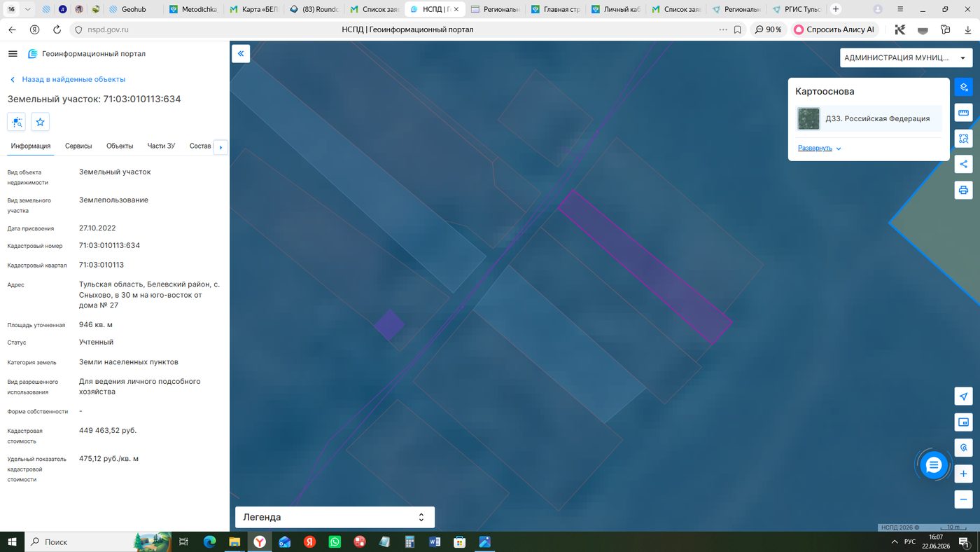
Task: Click the my-location arrow button
Action: 964,396
